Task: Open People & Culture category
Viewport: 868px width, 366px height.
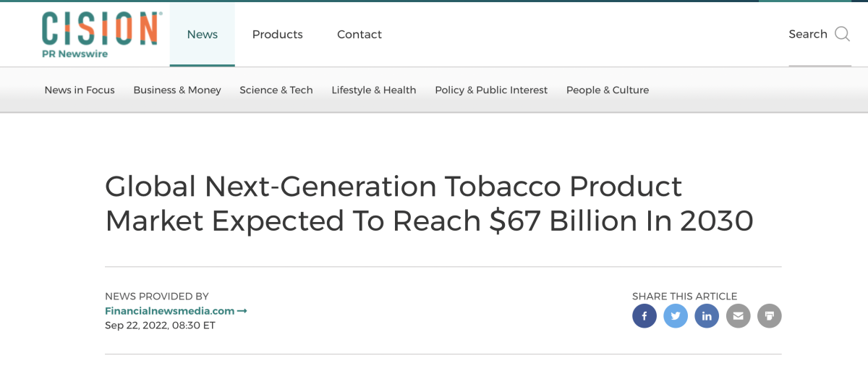Action: pos(608,90)
